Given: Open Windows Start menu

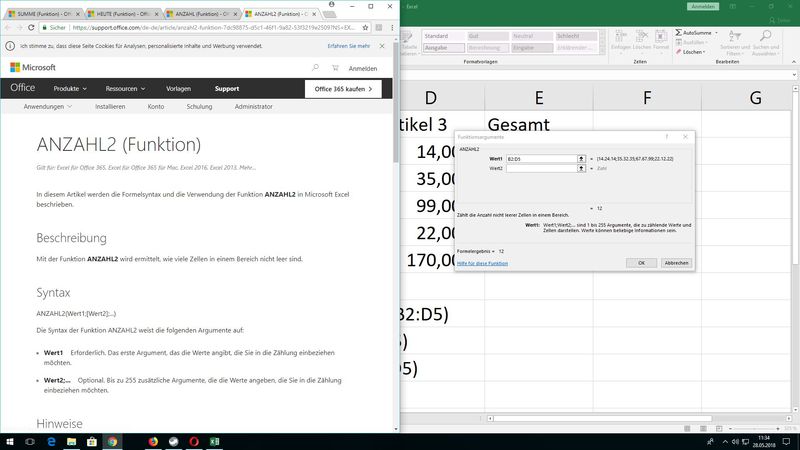Looking at the screenshot, I should tap(10, 442).
